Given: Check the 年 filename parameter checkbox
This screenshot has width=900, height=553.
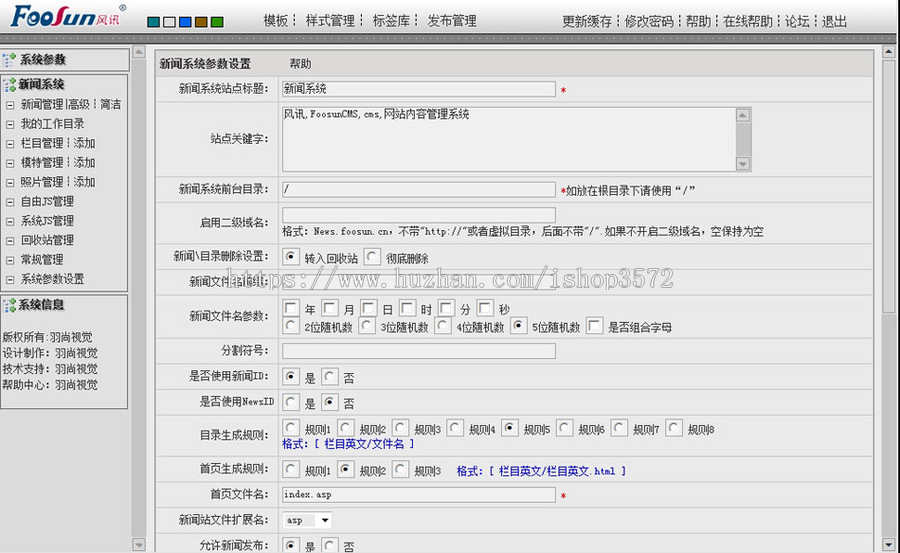Looking at the screenshot, I should tap(291, 308).
